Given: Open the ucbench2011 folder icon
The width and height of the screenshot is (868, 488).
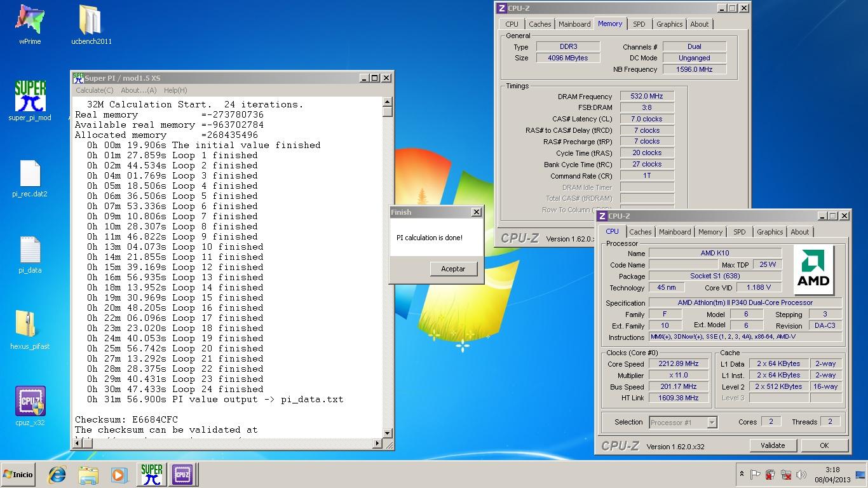Looking at the screenshot, I should 91,24.
